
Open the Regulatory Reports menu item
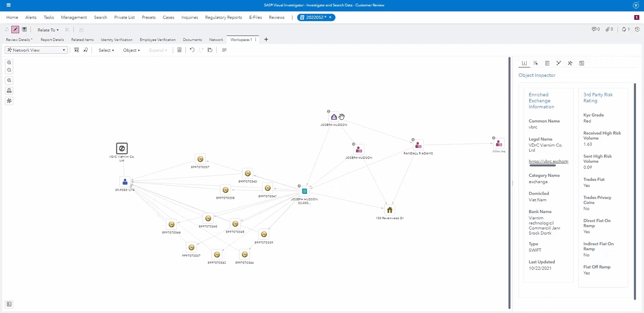[x=224, y=17]
